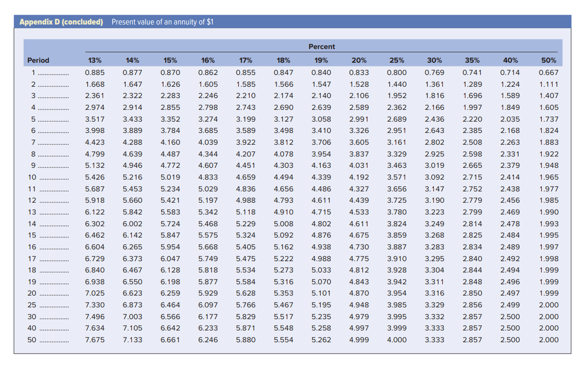Click the 50% column header
Image resolution: width=588 pixels, height=371 pixels.
[548, 60]
